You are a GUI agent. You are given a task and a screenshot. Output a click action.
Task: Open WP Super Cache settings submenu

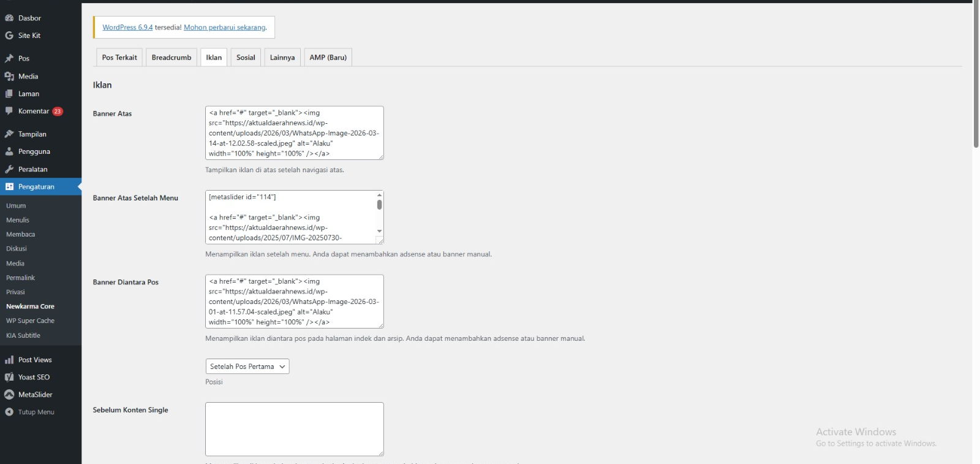pyautogui.click(x=30, y=321)
